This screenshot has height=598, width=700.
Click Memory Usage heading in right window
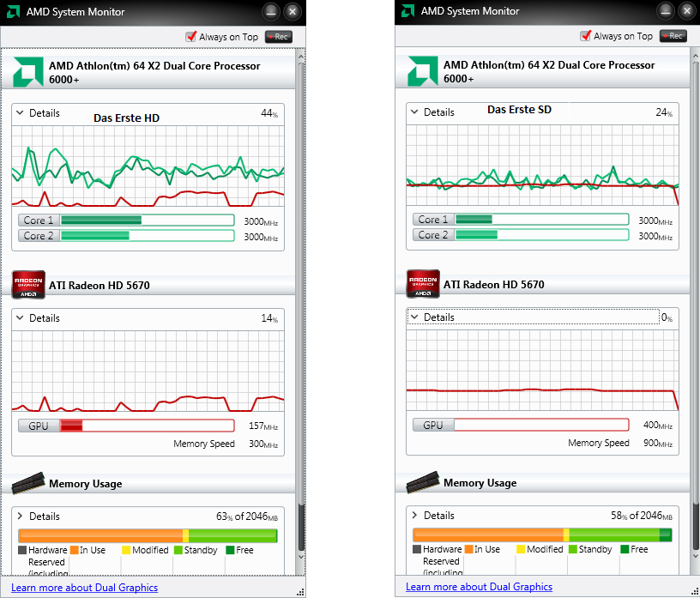[480, 483]
